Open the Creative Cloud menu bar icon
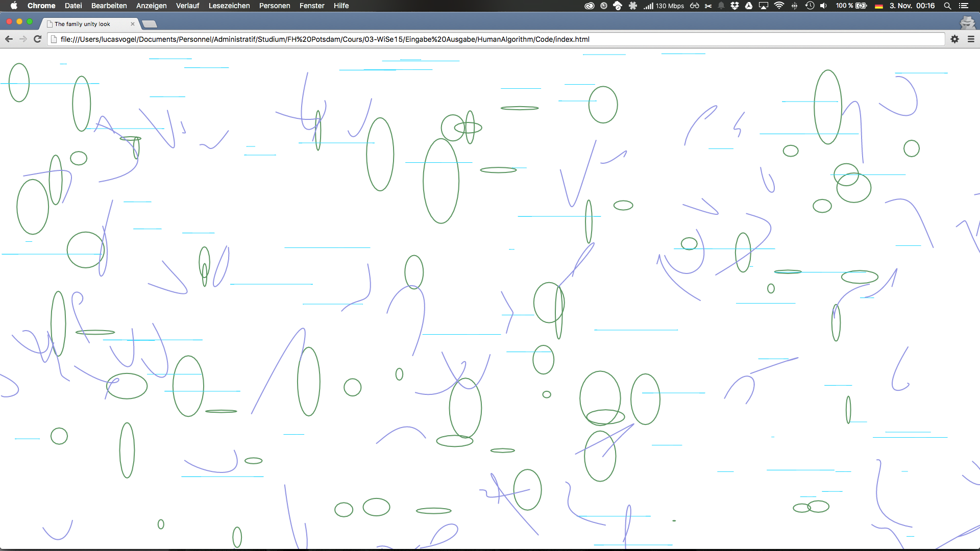980x551 pixels. coord(589,6)
